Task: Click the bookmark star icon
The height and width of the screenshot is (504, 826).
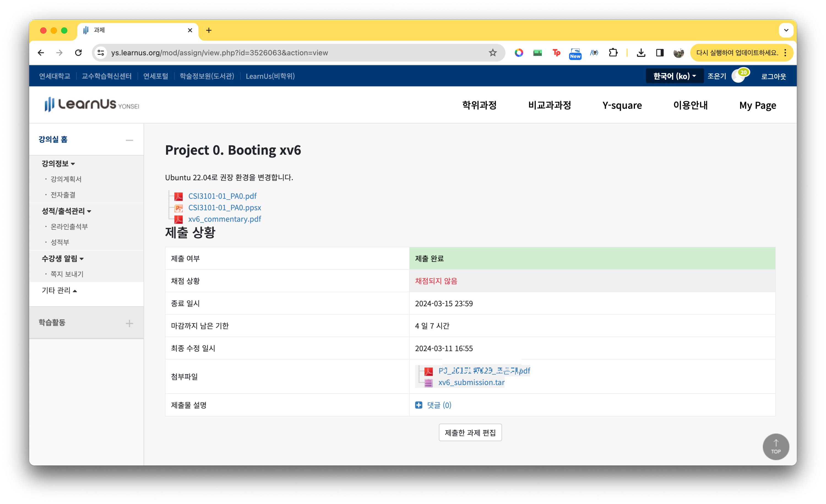Action: click(493, 53)
